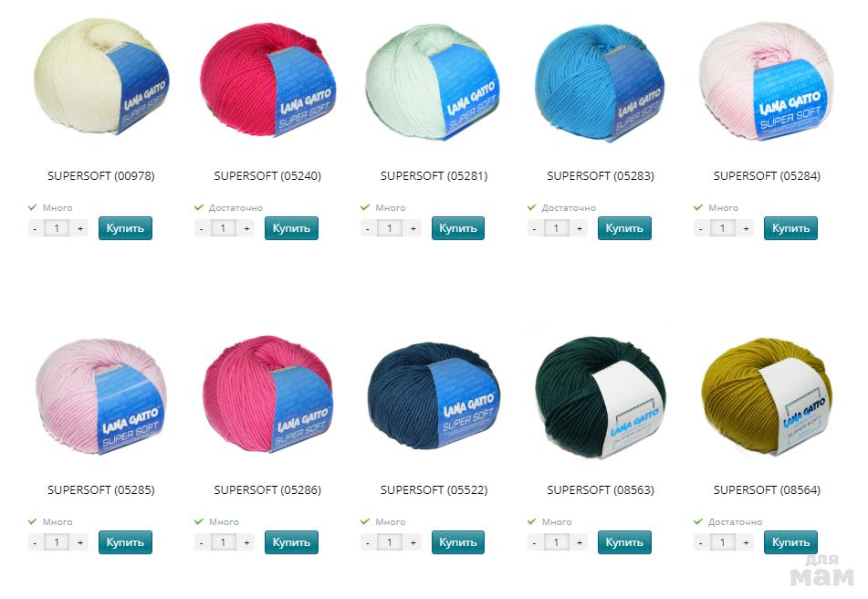Image resolution: width=868 pixels, height=599 pixels.
Task: Click Купить under SUPERSOFT (05522)
Action: click(x=458, y=542)
